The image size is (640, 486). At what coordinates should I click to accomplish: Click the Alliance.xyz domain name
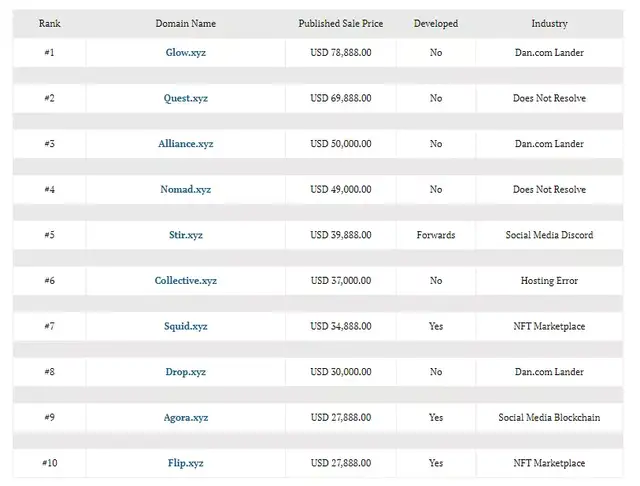click(185, 144)
